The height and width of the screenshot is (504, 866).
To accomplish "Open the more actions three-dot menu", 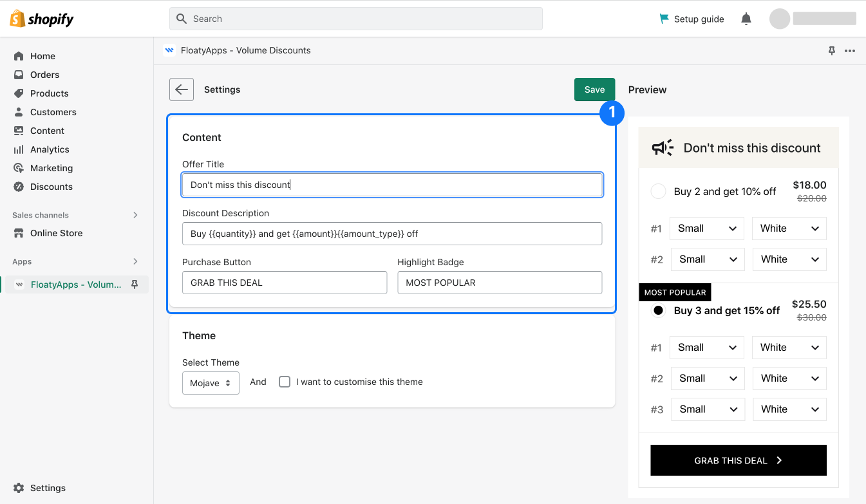I will click(x=850, y=50).
